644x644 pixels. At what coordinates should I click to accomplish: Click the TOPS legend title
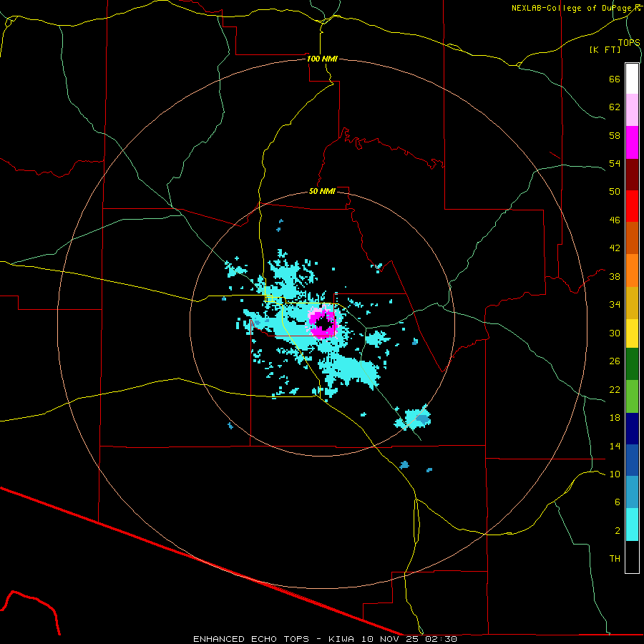(629, 42)
